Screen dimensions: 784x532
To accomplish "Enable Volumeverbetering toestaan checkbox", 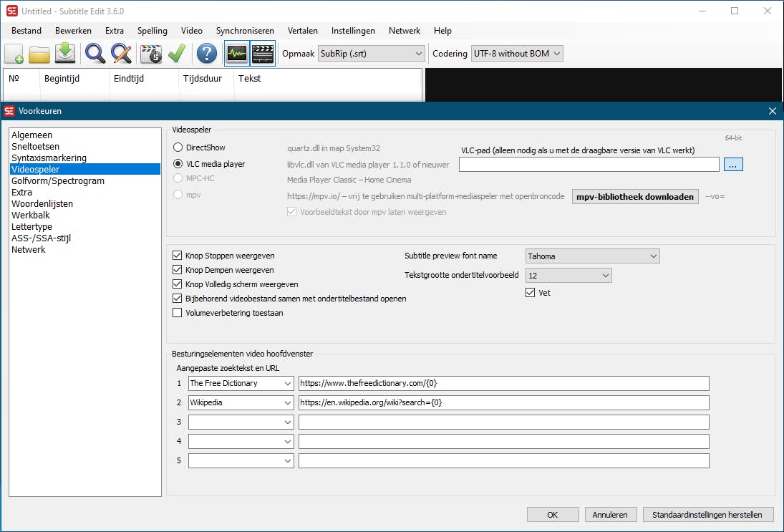I will click(x=178, y=313).
